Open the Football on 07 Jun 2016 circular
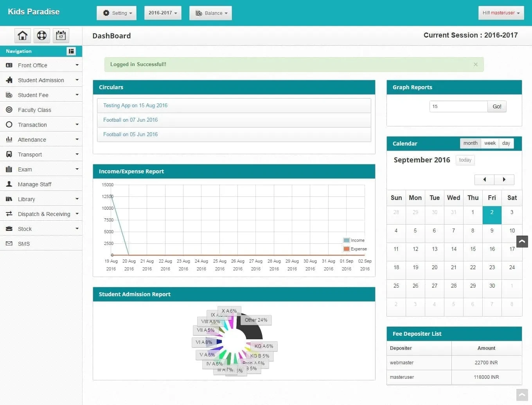The image size is (532, 405). tap(130, 120)
